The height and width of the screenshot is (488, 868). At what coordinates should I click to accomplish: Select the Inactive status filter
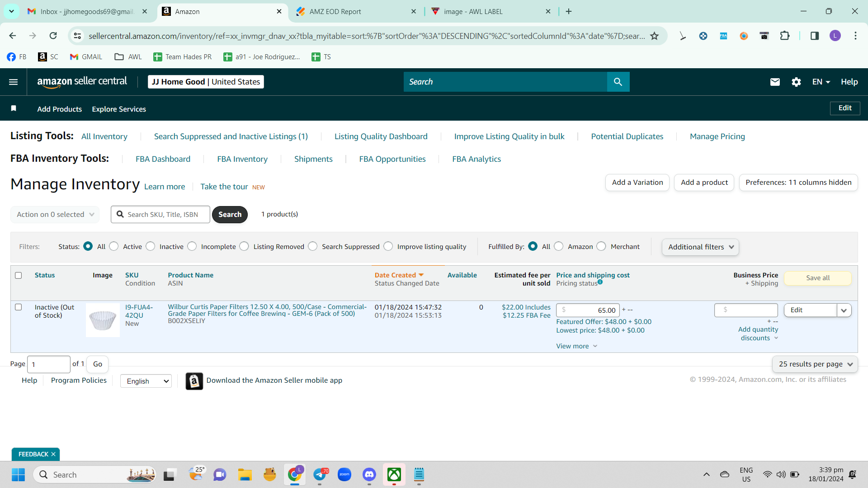(x=151, y=246)
